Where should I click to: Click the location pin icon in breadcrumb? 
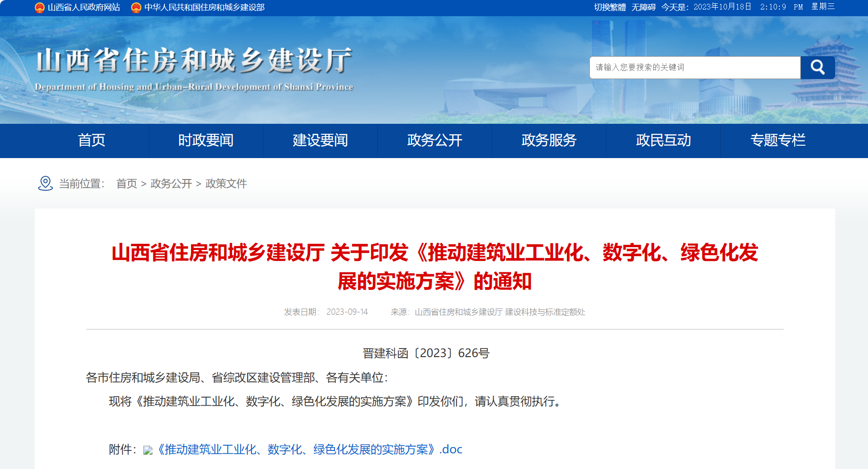point(45,183)
